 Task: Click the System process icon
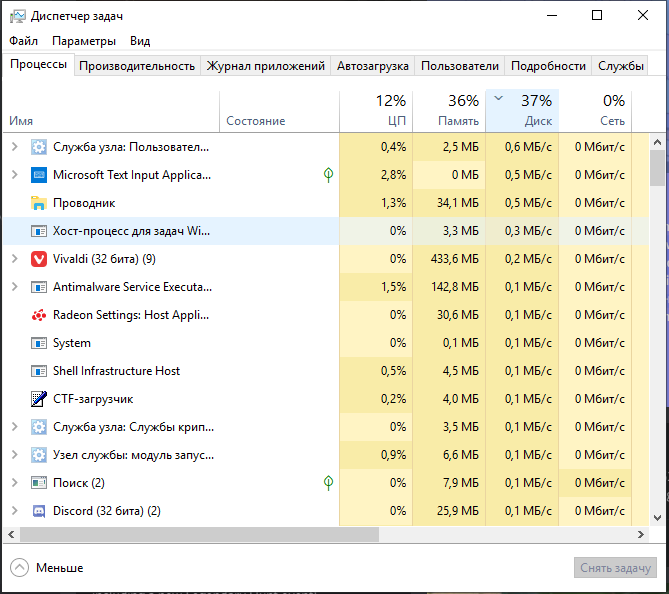pyautogui.click(x=39, y=343)
